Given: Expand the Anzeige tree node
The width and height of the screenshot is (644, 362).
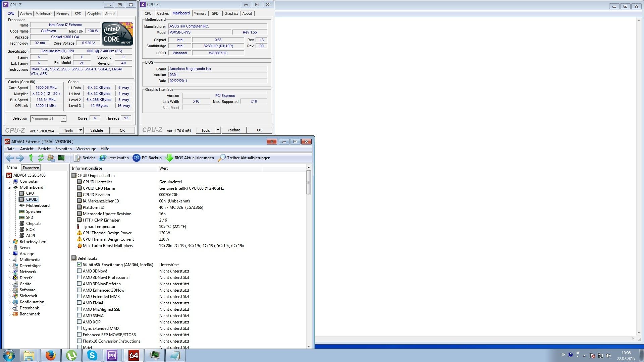Looking at the screenshot, I should pyautogui.click(x=9, y=254).
